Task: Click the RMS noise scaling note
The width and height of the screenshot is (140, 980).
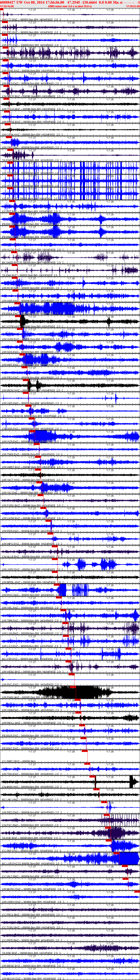Action: coord(70,6)
